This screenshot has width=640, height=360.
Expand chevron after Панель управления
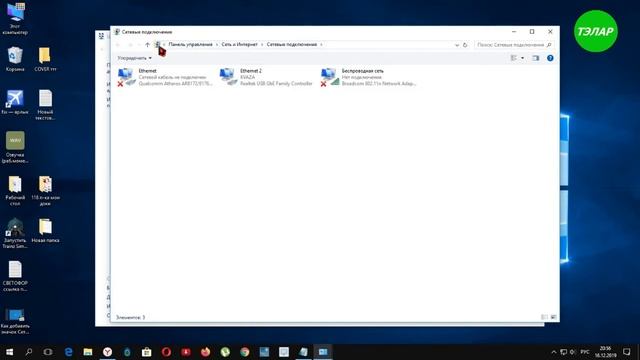(x=217, y=44)
